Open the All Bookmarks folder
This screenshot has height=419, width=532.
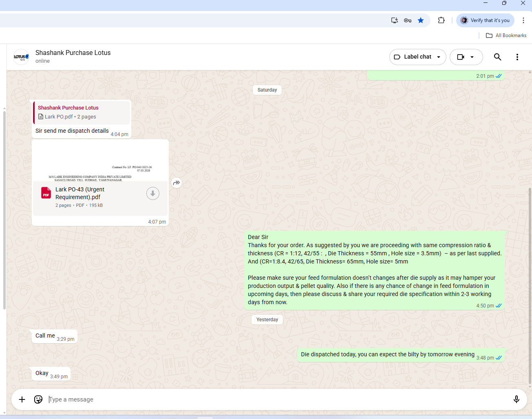click(x=506, y=35)
